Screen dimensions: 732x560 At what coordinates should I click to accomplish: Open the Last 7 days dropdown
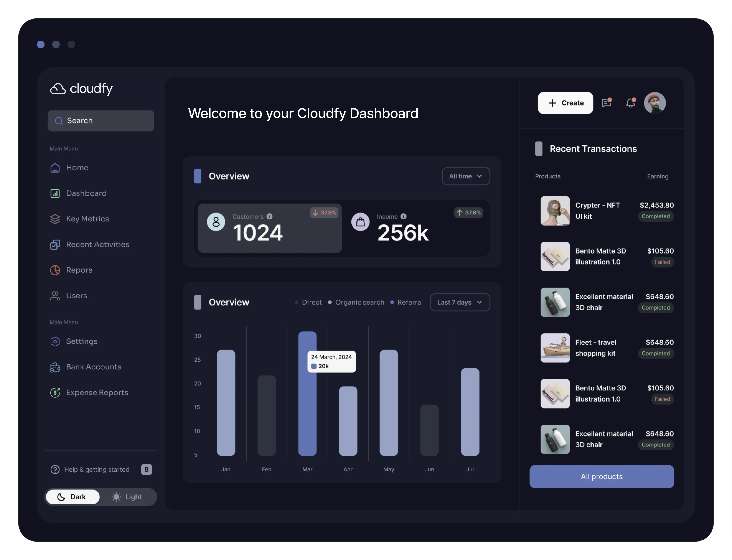(460, 302)
